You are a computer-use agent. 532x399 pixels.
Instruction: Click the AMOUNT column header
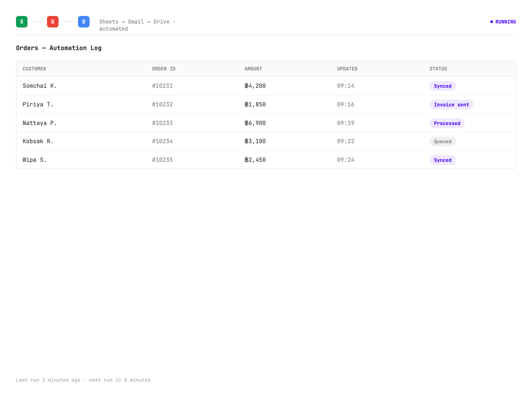[x=253, y=69]
